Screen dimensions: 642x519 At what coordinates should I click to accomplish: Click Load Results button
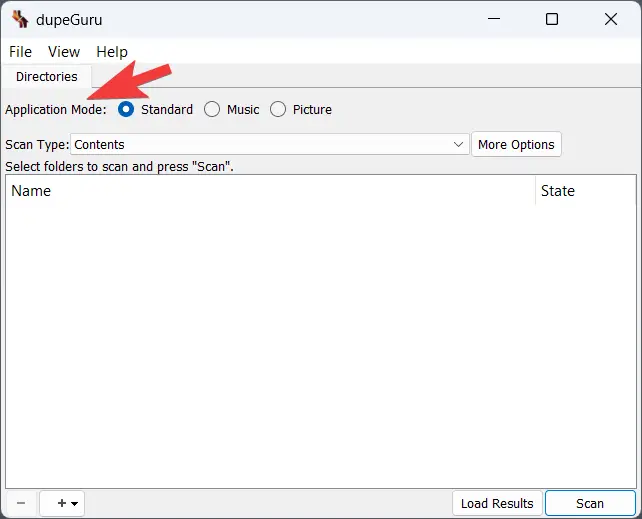click(497, 503)
